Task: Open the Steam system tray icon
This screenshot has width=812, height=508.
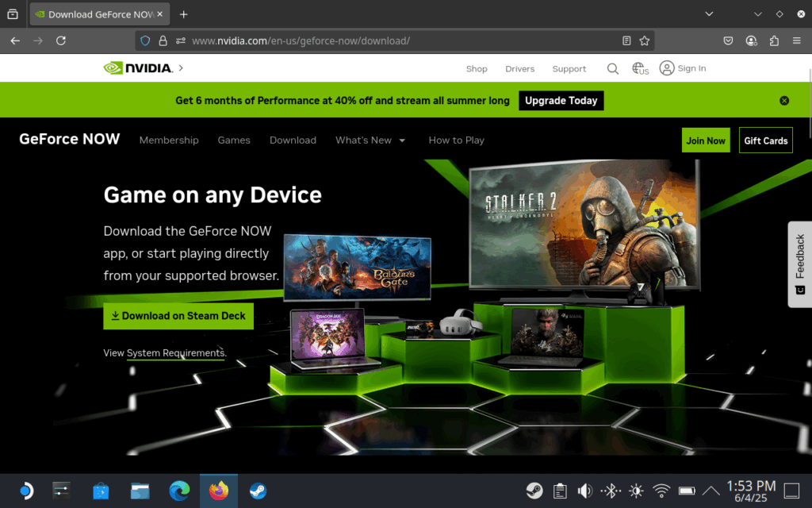Action: [534, 491]
